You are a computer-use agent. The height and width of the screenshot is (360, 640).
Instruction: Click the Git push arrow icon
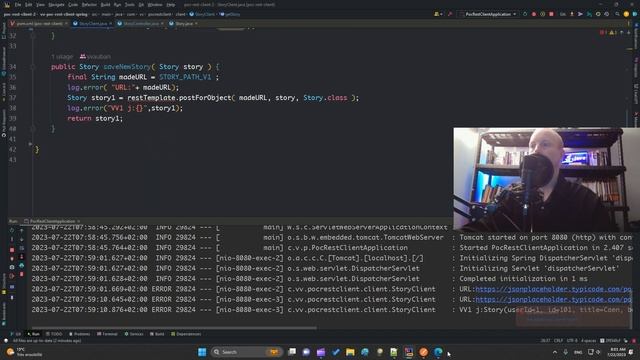tap(580, 14)
